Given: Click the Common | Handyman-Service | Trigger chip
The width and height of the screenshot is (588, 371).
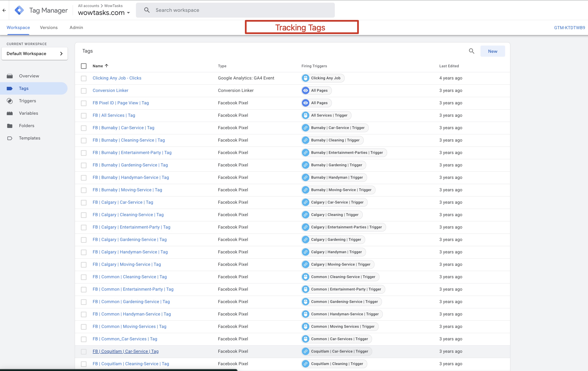Looking at the screenshot, I should [342, 314].
